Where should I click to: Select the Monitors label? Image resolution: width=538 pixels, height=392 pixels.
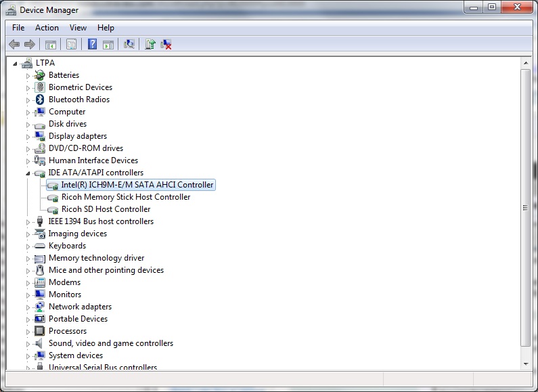pyautogui.click(x=65, y=295)
